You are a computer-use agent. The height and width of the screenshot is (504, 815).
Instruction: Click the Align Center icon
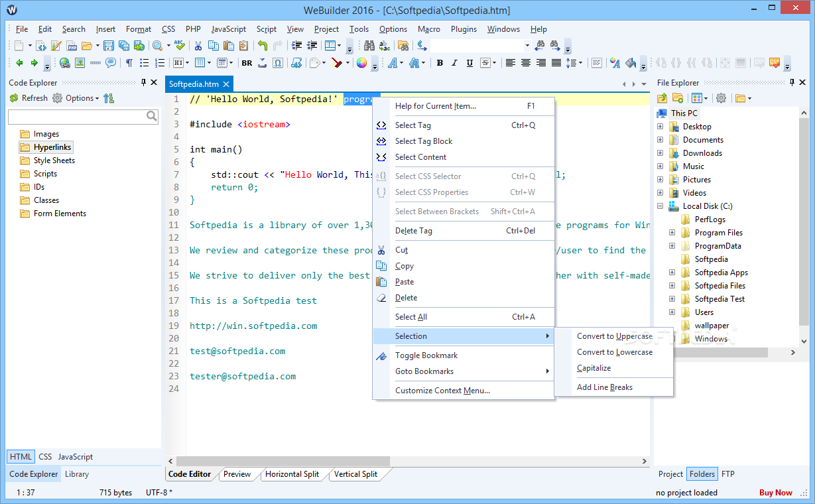pyautogui.click(x=525, y=63)
